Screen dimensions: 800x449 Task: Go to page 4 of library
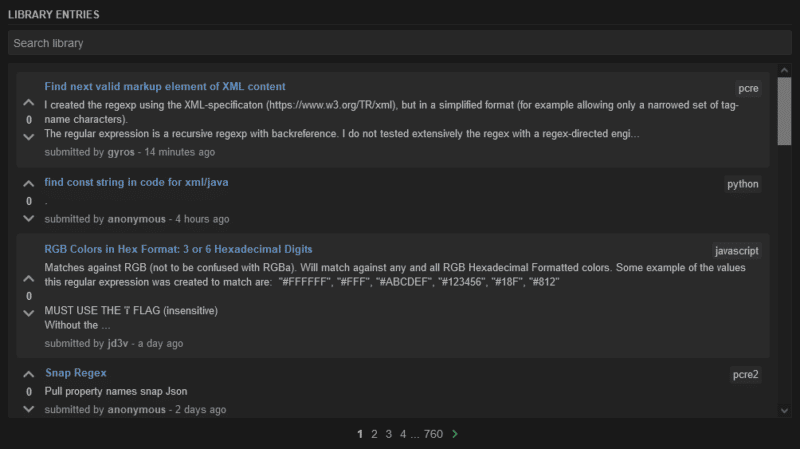tap(403, 434)
